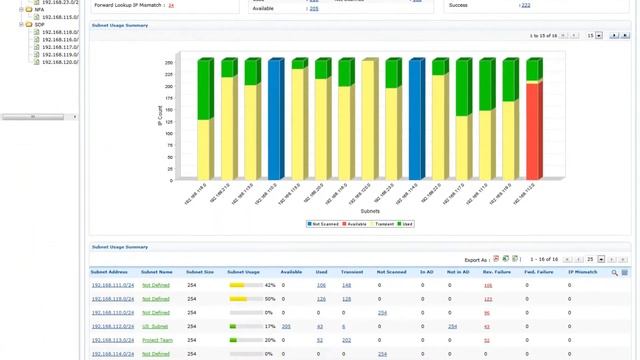Open Success count 222 link
Viewport: 640px width, 360px height.
526,5
